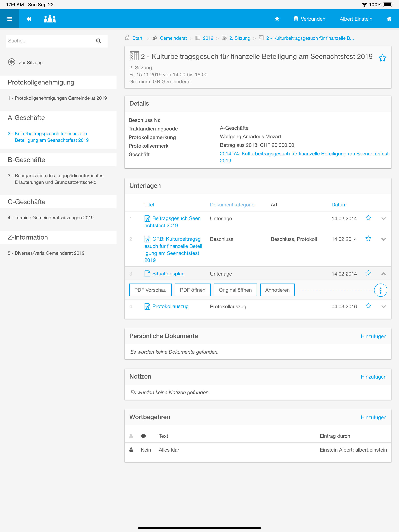Click the last breadcrumb Kulturbeitragsgesuch item
This screenshot has height=532, width=399.
point(310,38)
